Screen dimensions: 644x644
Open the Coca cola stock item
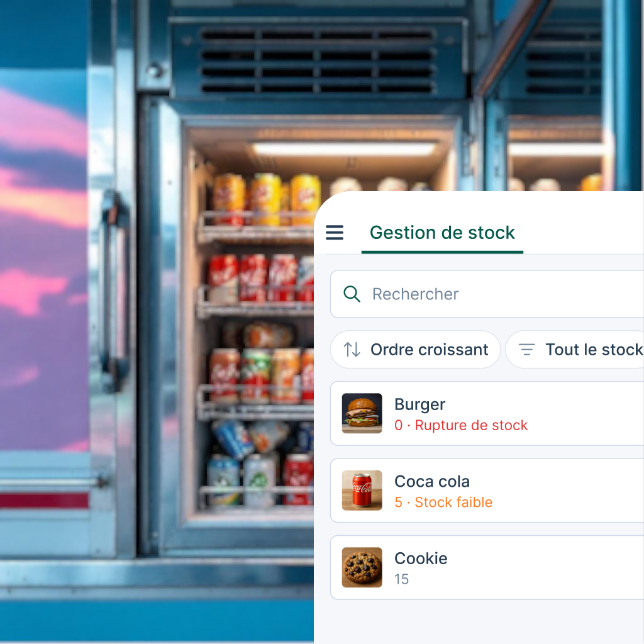pos(487,491)
